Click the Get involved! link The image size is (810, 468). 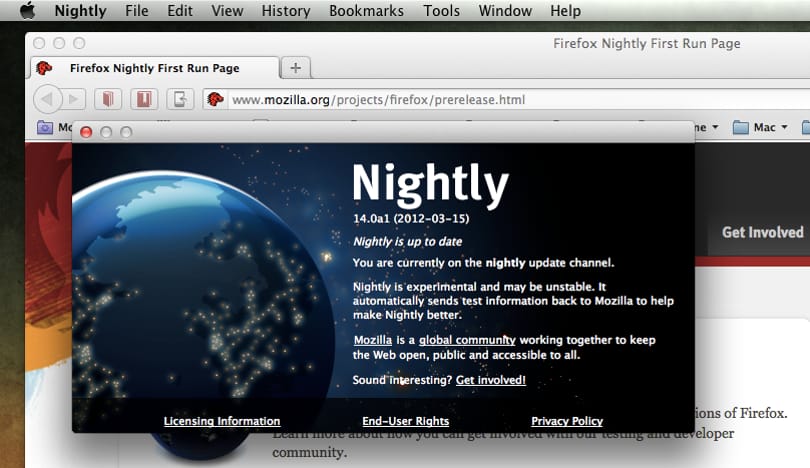point(491,380)
